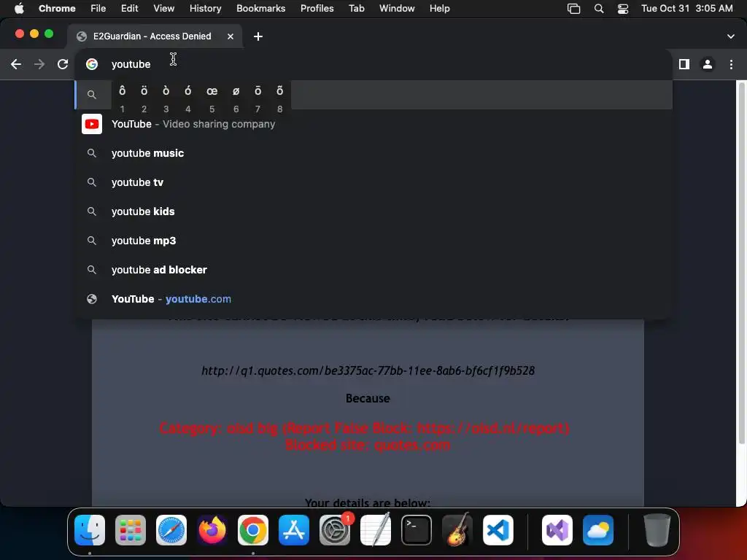Choose accent character õ option 8
This screenshot has width=747, height=560.
coord(279,98)
